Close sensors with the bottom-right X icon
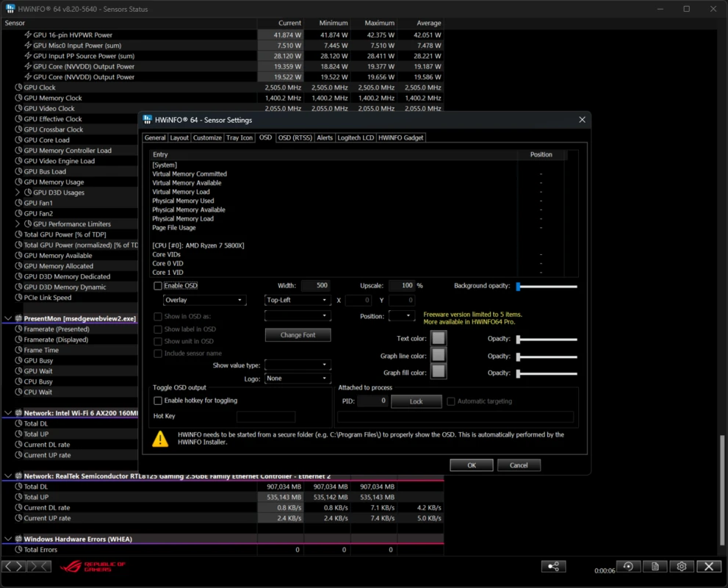Screen dimensions: 728x588 click(x=709, y=566)
